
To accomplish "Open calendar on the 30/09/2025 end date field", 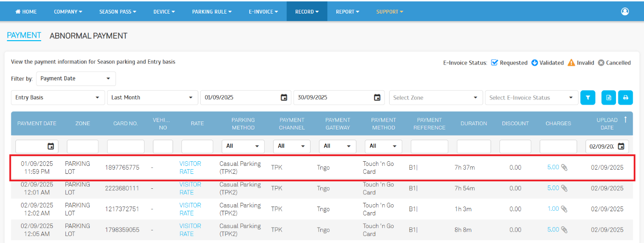I will tap(377, 98).
